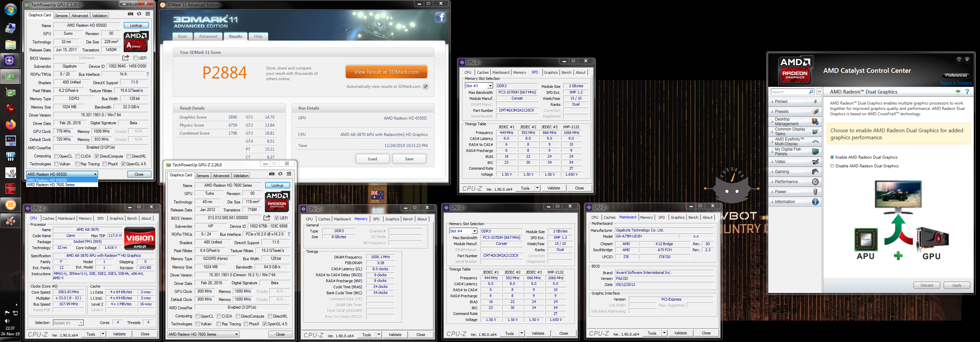Share BIOS icon in 6550D GPU-Z window
This screenshot has width=980, height=342.
coord(126,58)
